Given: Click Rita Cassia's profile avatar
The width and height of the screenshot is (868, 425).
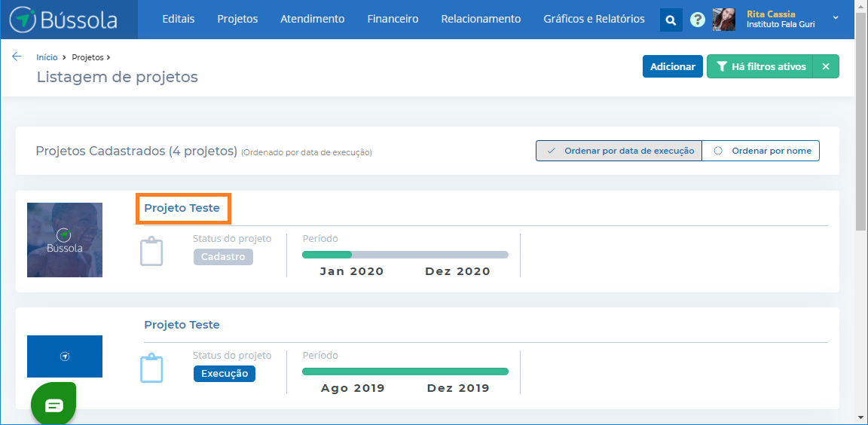Looking at the screenshot, I should point(724,20).
